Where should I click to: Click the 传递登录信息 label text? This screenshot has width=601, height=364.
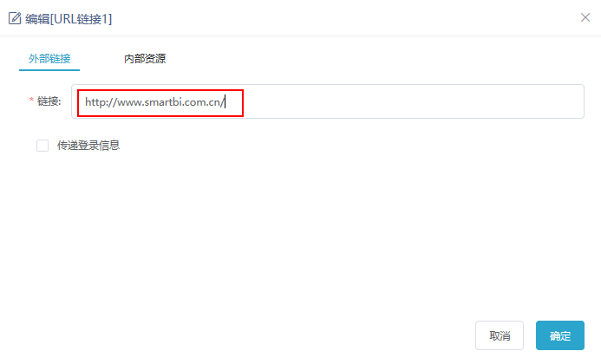[x=88, y=146]
